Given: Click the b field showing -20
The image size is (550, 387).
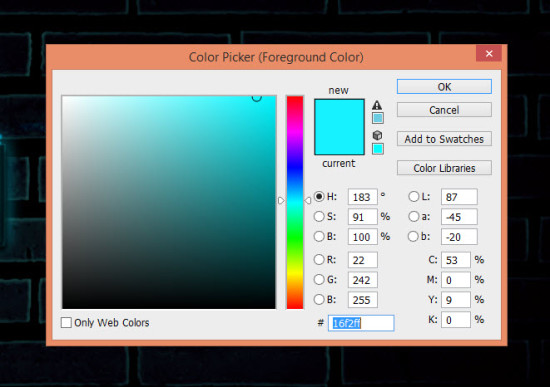Looking at the screenshot, I should click(459, 236).
